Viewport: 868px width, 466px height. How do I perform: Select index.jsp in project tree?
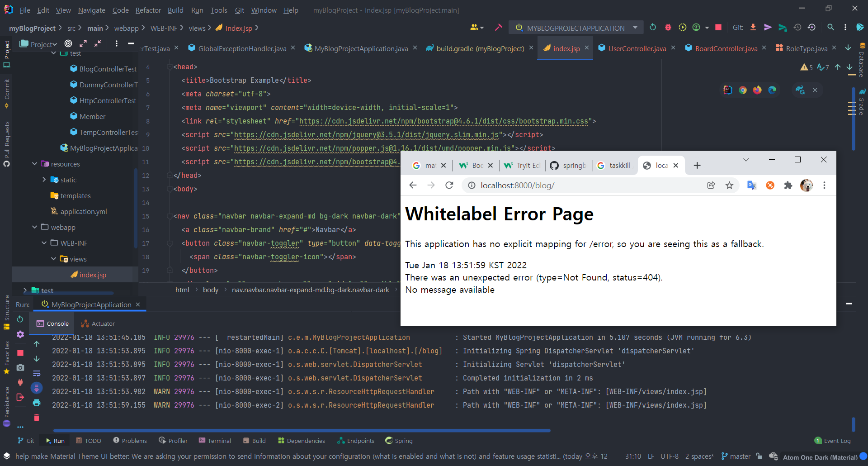88,275
